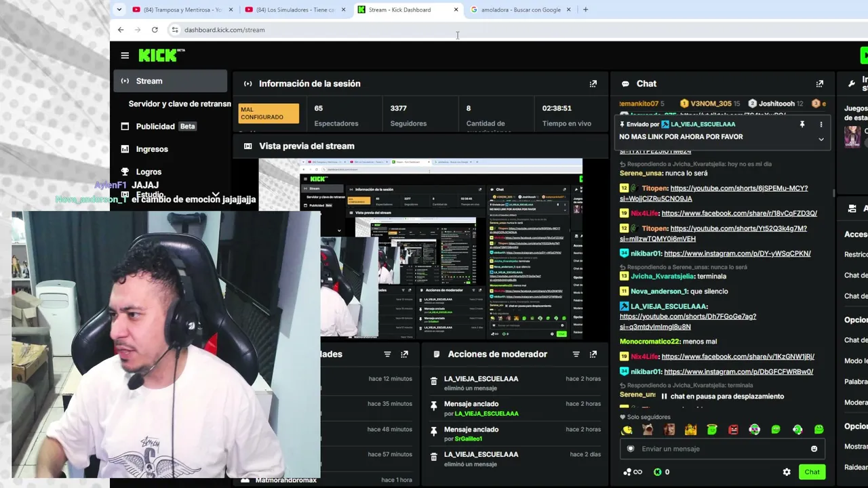Close the Stream - Kick Dashboard tab
The image size is (868, 488).
(x=456, y=9)
